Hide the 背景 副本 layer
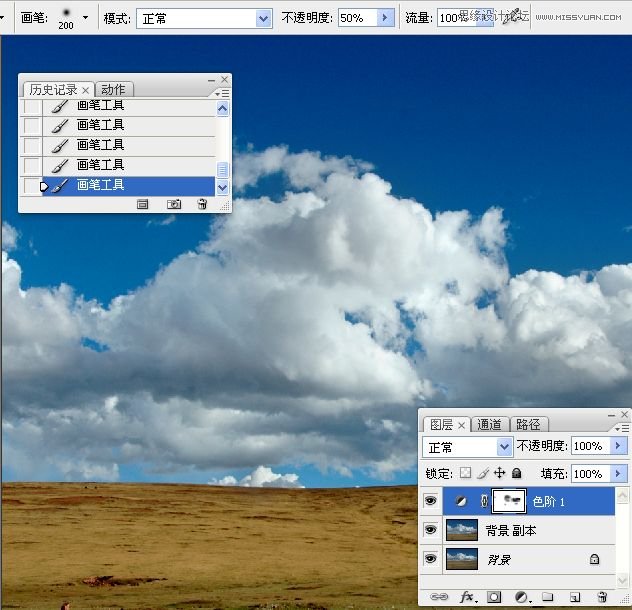Screen dimensions: 632x610 [430, 530]
